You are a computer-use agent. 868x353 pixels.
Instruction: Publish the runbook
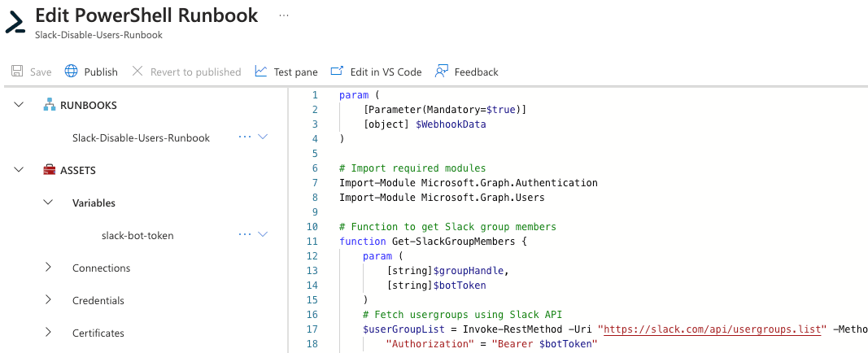click(x=91, y=72)
